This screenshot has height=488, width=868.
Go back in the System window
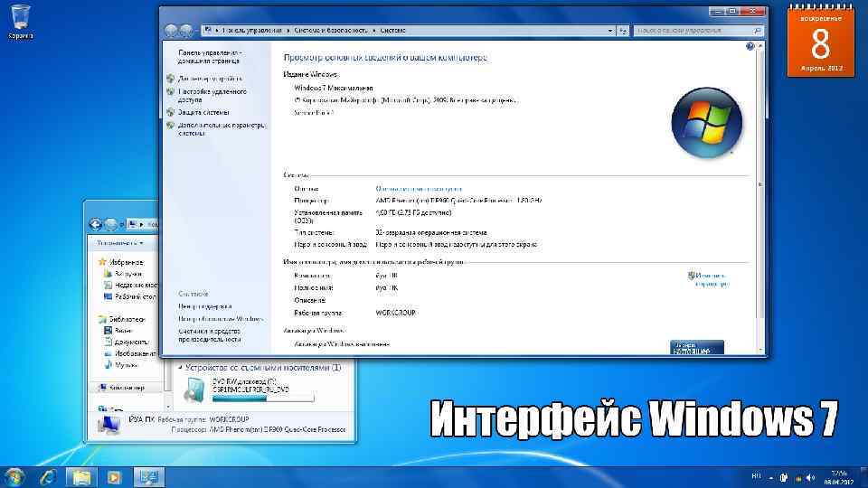point(171,31)
